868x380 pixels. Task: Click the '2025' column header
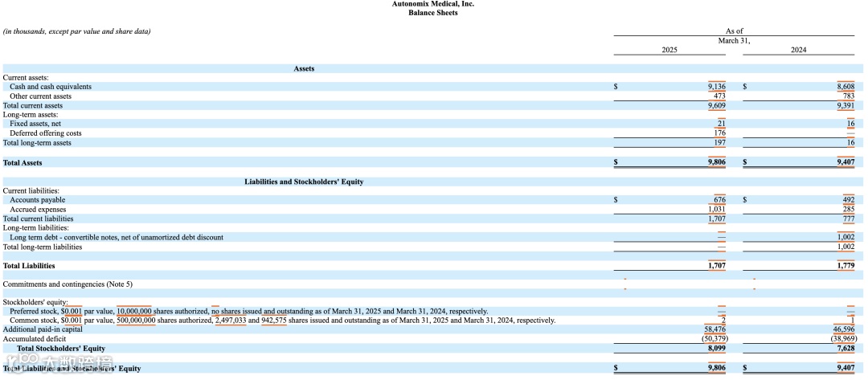[669, 50]
